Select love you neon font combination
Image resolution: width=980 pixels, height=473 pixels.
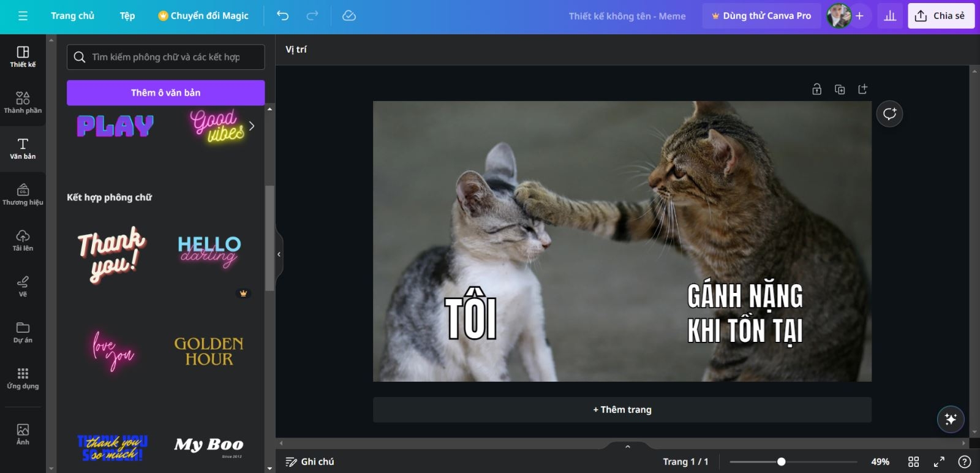113,351
